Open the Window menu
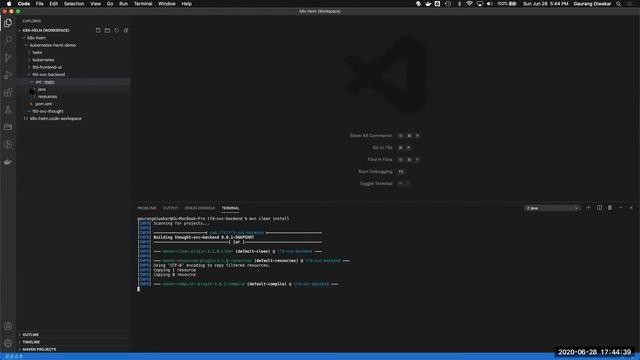Screen dimensions: 640x360 click(167, 4)
